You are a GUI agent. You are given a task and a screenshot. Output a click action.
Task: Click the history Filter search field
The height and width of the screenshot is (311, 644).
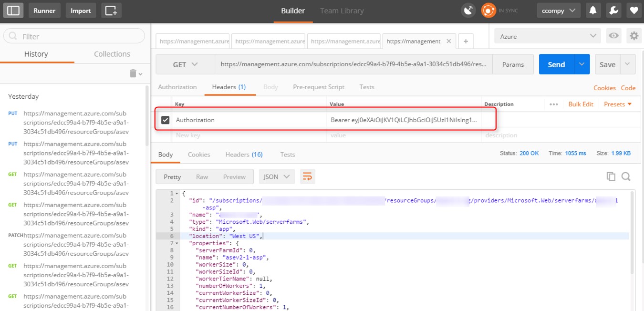[74, 36]
